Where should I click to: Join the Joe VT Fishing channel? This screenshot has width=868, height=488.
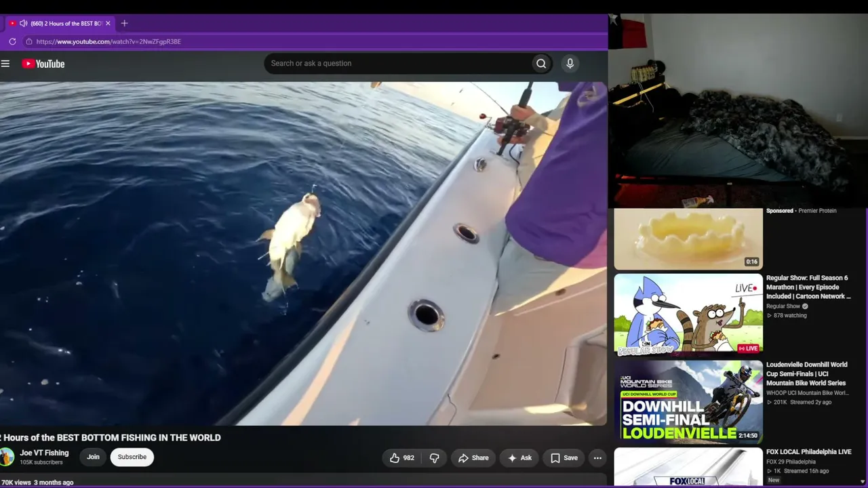[93, 457]
